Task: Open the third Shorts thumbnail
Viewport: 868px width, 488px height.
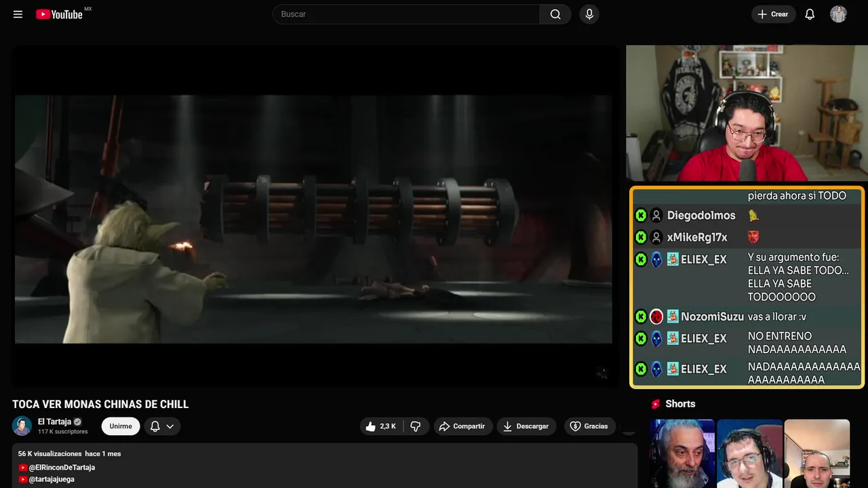Action: (x=816, y=453)
